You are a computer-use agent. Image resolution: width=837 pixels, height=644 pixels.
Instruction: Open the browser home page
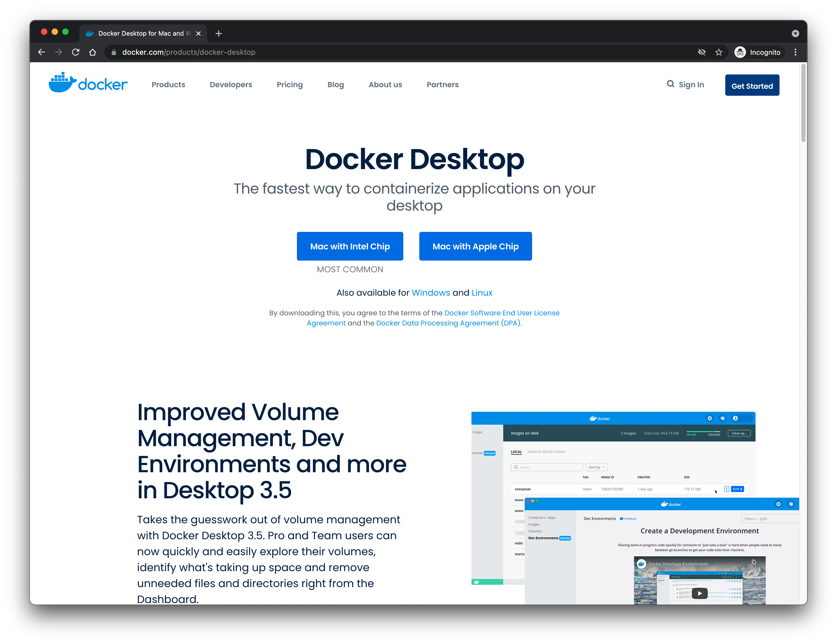pos(92,52)
